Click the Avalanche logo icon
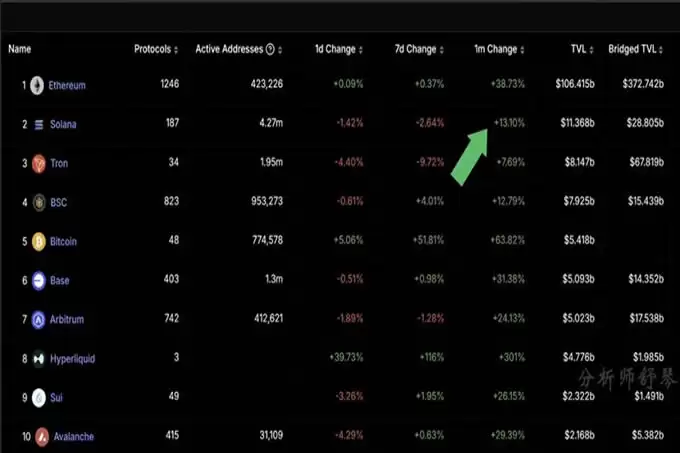 [37, 436]
